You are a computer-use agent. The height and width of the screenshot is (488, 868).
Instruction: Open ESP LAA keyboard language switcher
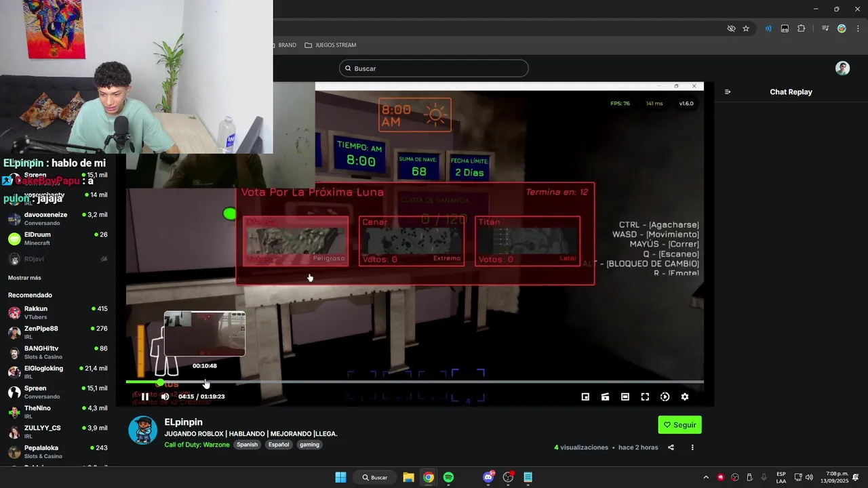tap(781, 477)
